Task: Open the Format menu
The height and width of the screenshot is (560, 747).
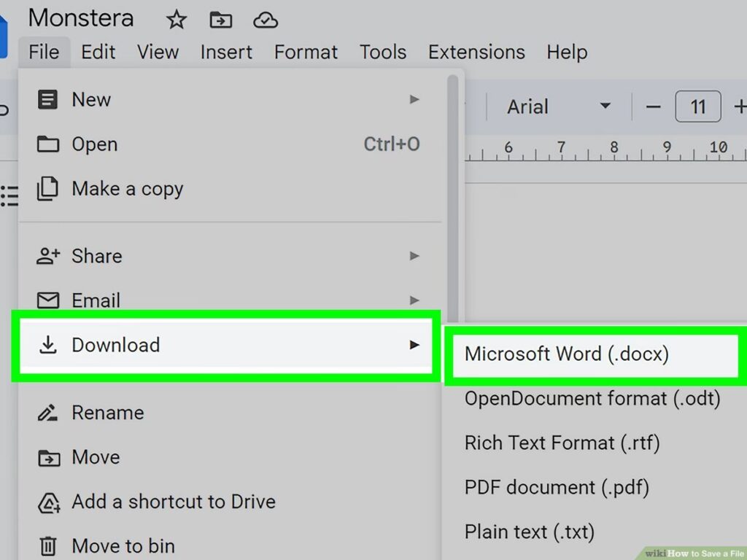Action: coord(306,52)
